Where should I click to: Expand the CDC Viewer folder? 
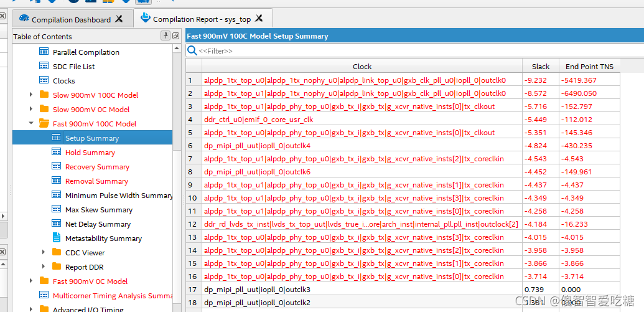(44, 252)
